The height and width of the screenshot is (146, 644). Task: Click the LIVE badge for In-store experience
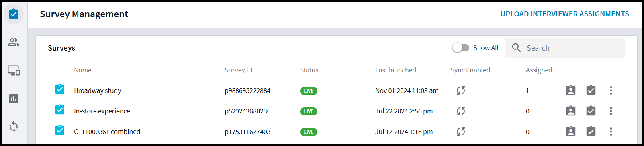click(309, 111)
